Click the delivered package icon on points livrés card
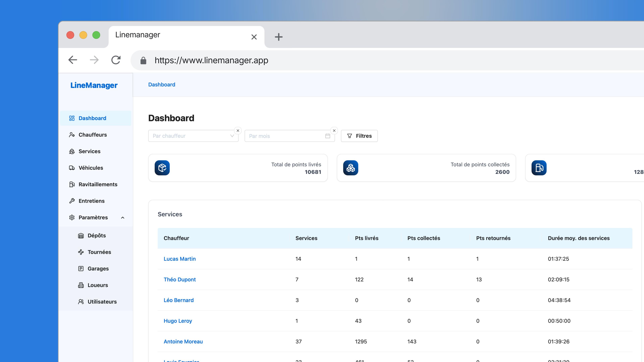Screen dimensions: 644x362 pyautogui.click(x=162, y=168)
